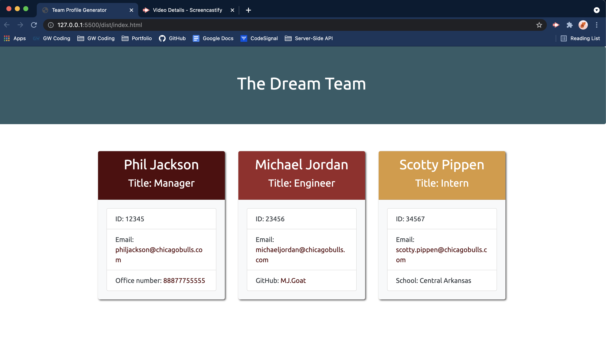Open the Google Docs bookmark

[213, 38]
